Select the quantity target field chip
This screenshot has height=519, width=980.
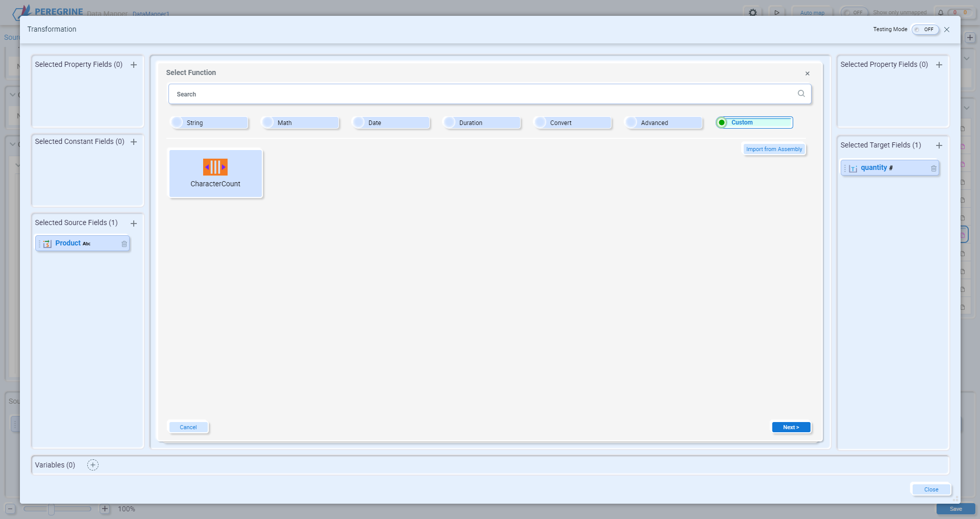click(x=890, y=168)
